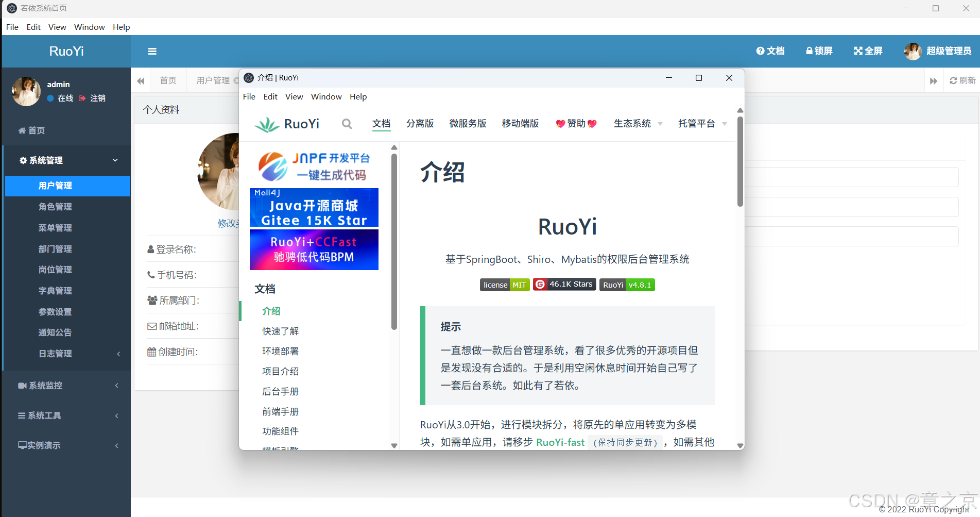Open the 文档 help link in header
Screen dimensions: 980x517
tap(770, 51)
